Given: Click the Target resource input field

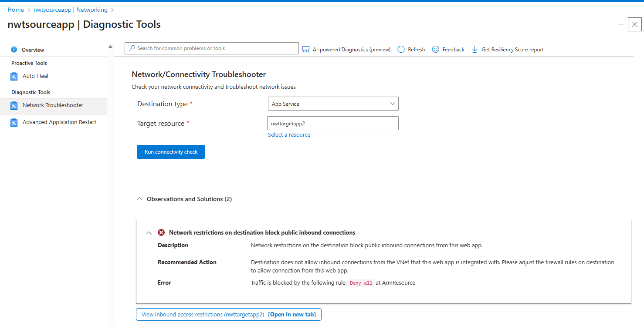Looking at the screenshot, I should point(332,123).
